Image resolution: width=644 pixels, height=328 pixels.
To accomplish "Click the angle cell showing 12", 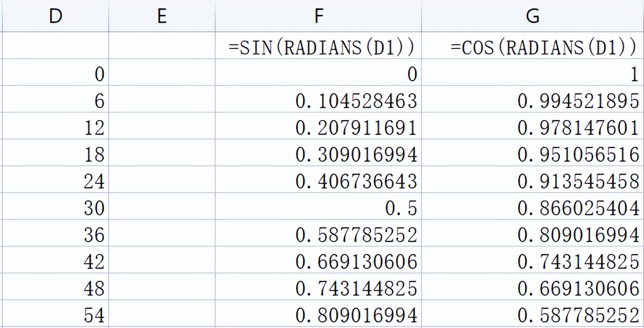I will pos(55,126).
